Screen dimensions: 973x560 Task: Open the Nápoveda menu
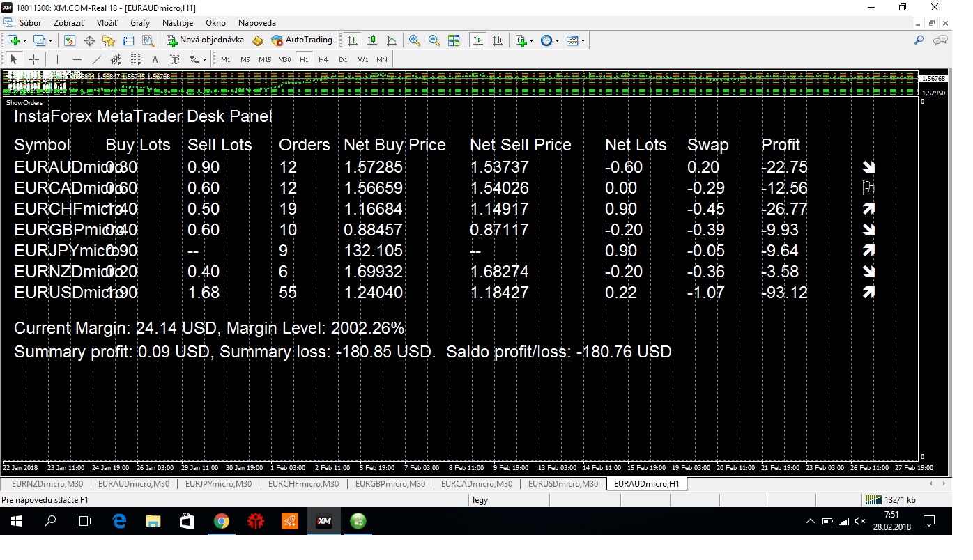coord(257,23)
